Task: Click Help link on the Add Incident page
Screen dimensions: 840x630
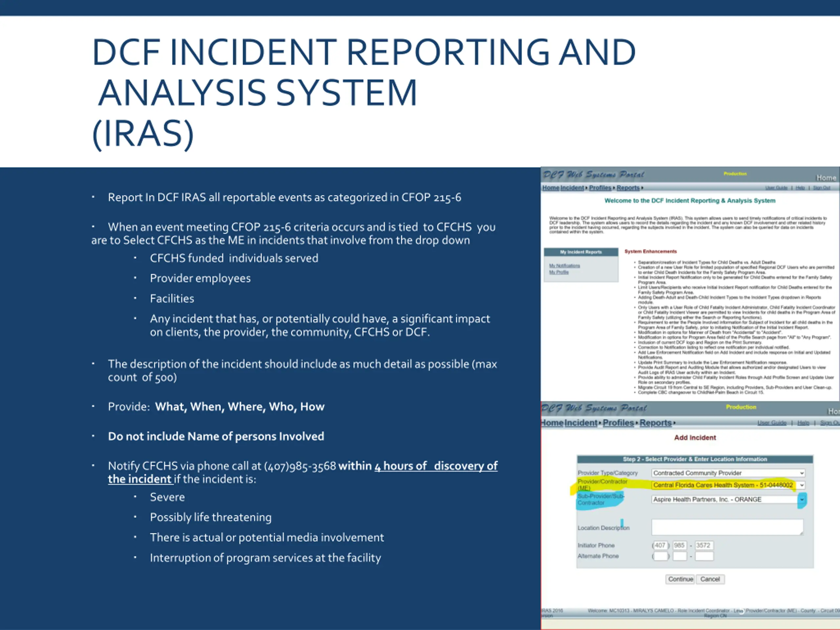Action: tap(803, 423)
